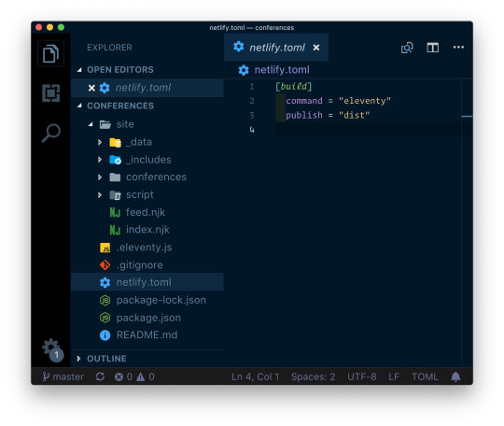Click the "eleventy" string on line 2
The height and width of the screenshot is (426, 504).
(x=365, y=101)
